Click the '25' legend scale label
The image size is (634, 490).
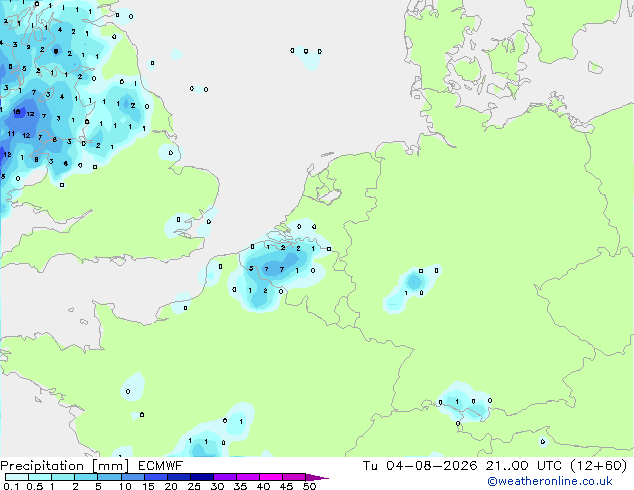(x=194, y=486)
